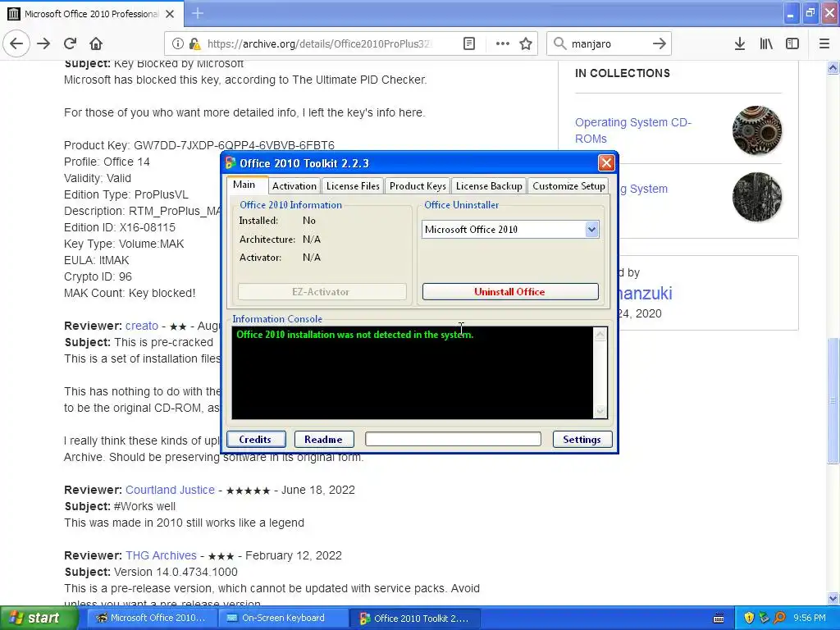The image size is (840, 630).
Task: Open the browser home page icon
Action: [96, 44]
